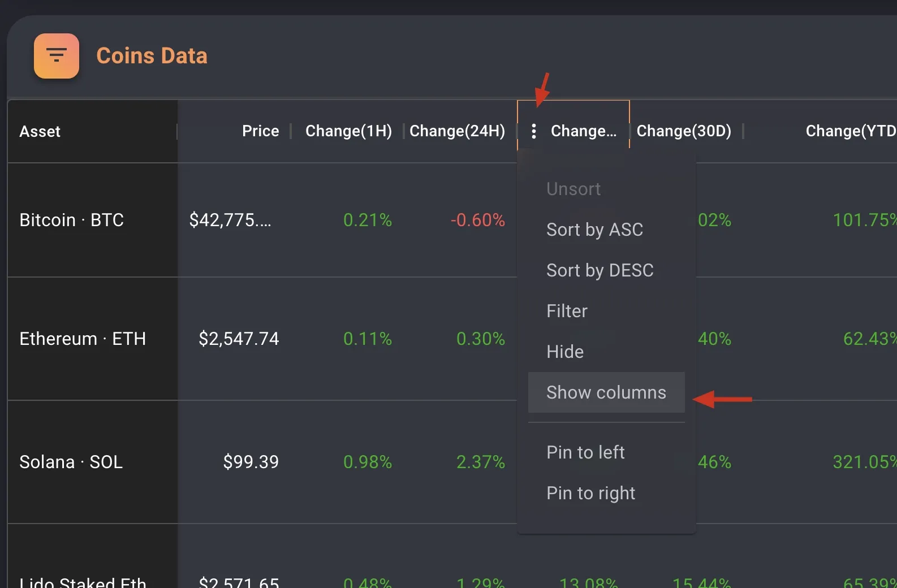
Task: Pin the column to left
Action: pyautogui.click(x=606, y=452)
